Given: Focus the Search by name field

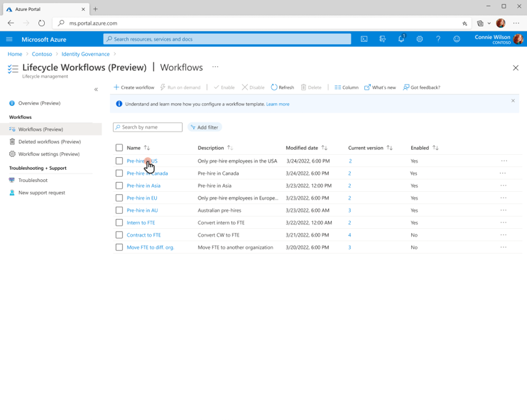Looking at the screenshot, I should click(148, 127).
